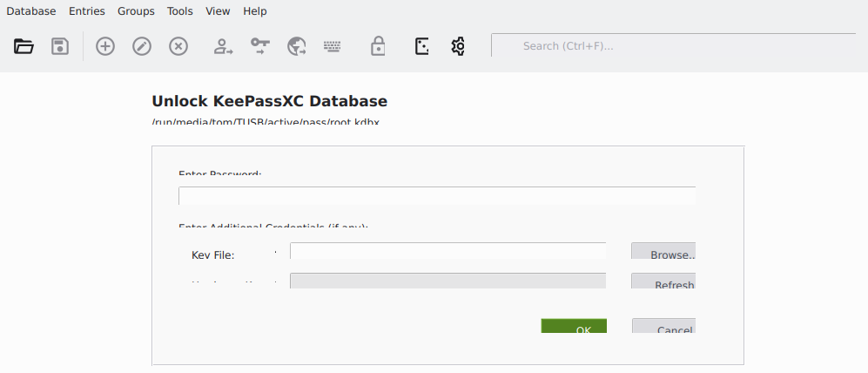Open the View menu
Screen dimensions: 868x373
coord(218,11)
